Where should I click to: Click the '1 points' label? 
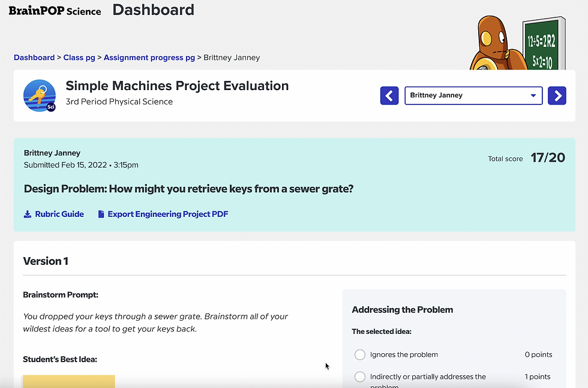[538, 377]
